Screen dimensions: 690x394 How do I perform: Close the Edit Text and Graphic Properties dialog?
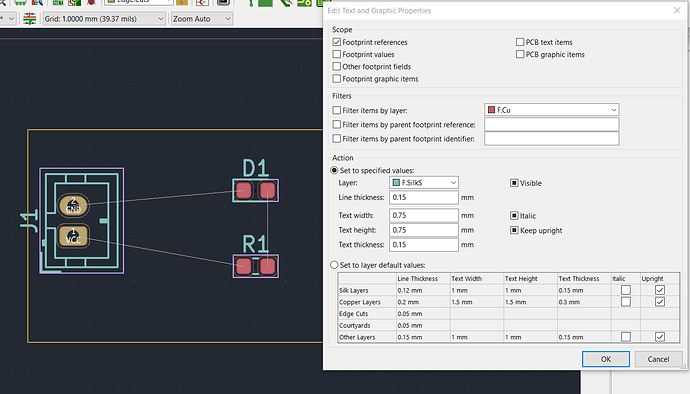677,10
